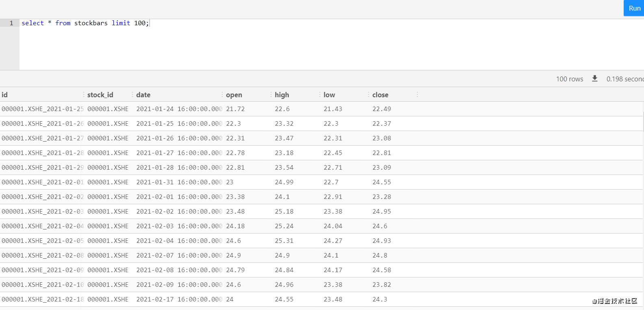
Task: Sort by the open column header
Action: 234,95
